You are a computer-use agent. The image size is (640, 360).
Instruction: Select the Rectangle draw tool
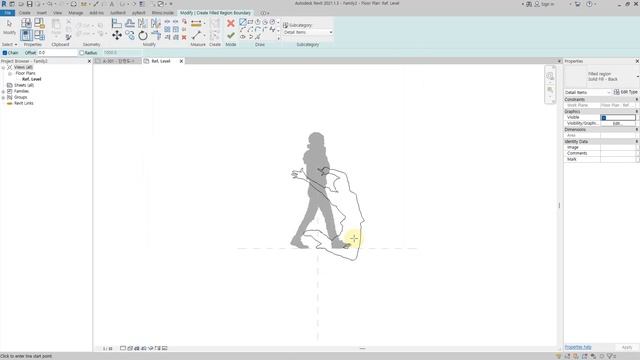[251, 22]
